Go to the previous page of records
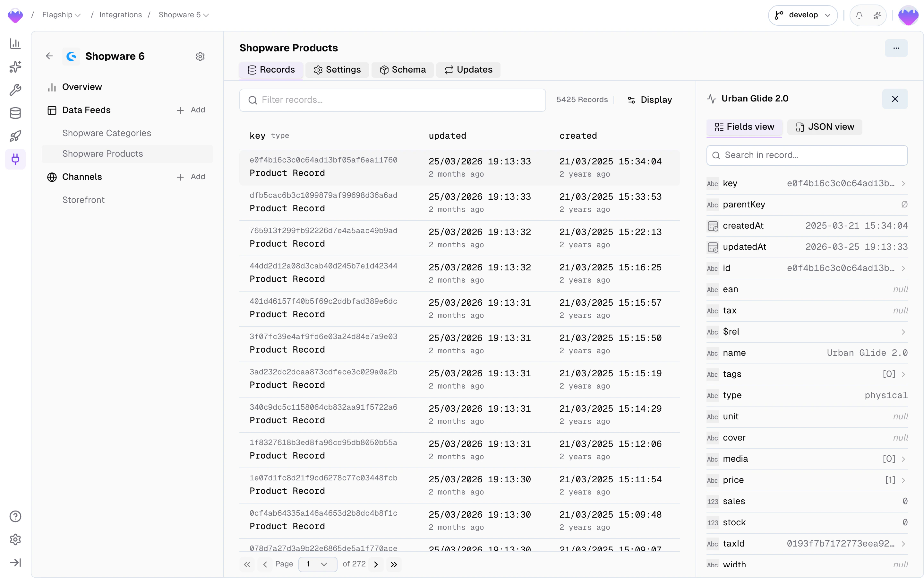924x578 pixels. pos(265,564)
